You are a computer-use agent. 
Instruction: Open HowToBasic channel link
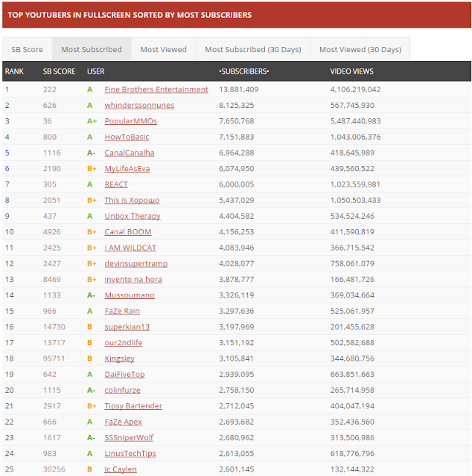(127, 137)
